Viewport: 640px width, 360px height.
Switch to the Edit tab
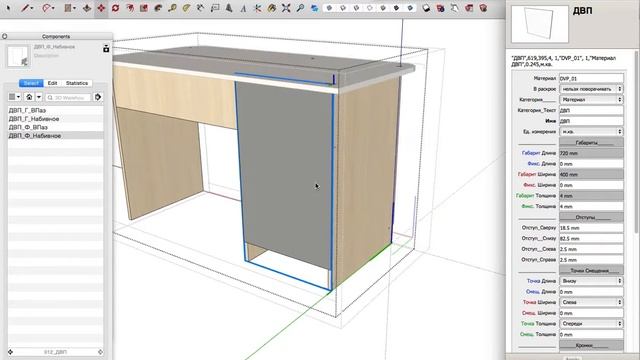coord(52,83)
